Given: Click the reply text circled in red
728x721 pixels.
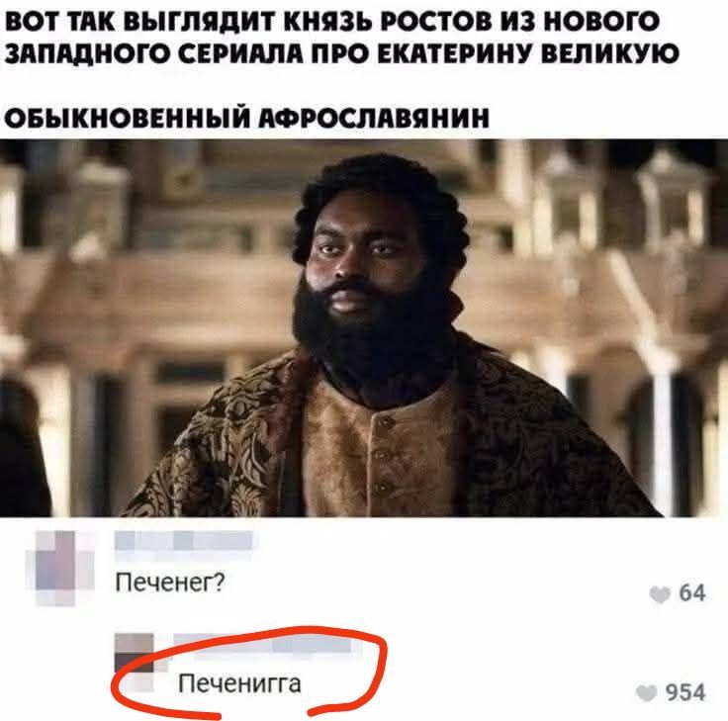Looking at the screenshot, I should 240,683.
